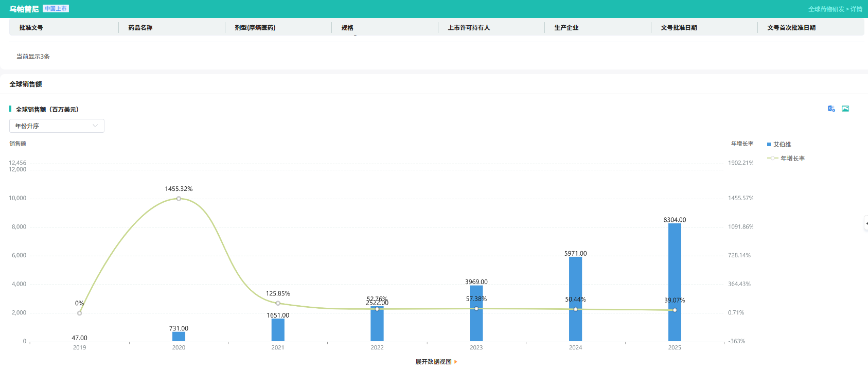Click the side panel collapse arrow at right edge

866,223
